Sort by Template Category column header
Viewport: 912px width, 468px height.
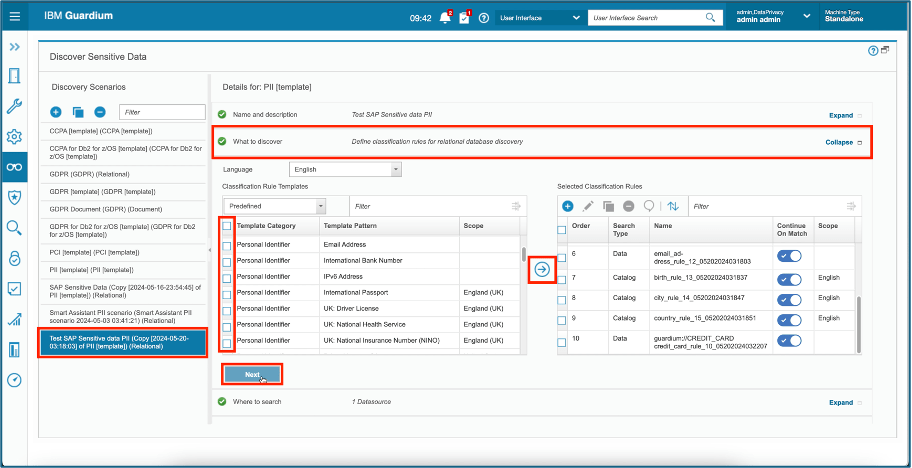tap(266, 226)
